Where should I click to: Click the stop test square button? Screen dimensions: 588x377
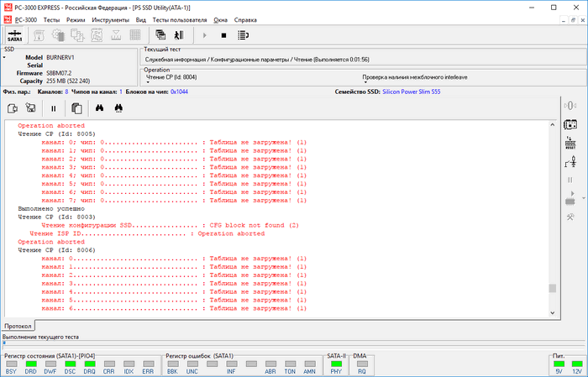(223, 35)
